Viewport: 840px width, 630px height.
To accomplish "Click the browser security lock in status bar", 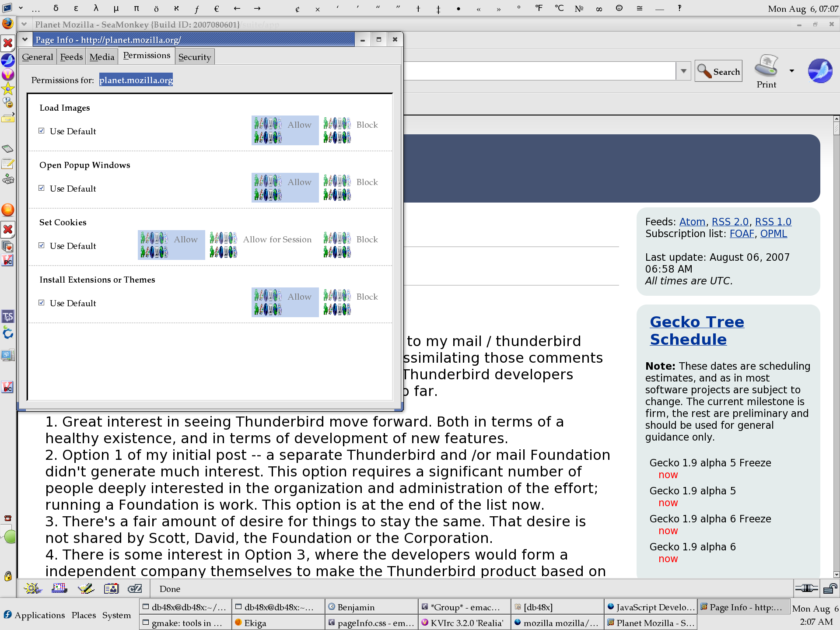I will point(830,588).
